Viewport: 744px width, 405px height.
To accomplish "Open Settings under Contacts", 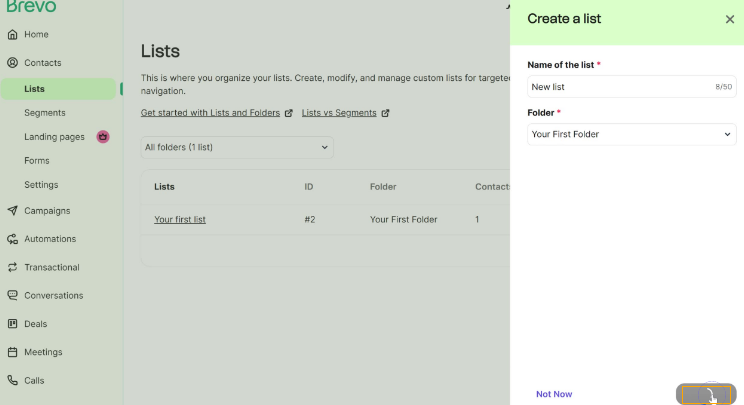I will tap(41, 185).
